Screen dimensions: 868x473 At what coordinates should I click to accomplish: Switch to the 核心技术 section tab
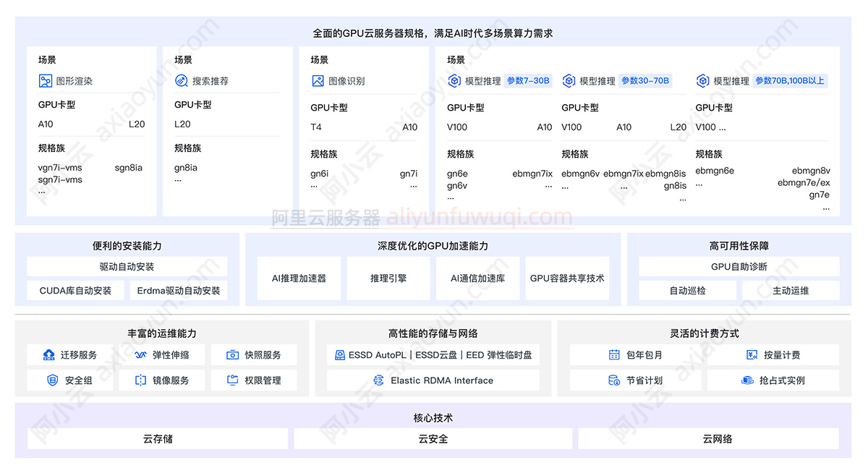coord(434,417)
